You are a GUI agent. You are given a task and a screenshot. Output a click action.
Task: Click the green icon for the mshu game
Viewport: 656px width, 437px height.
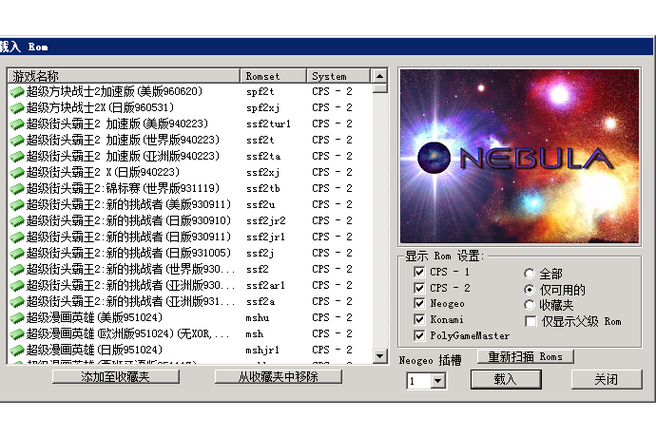[x=17, y=318]
